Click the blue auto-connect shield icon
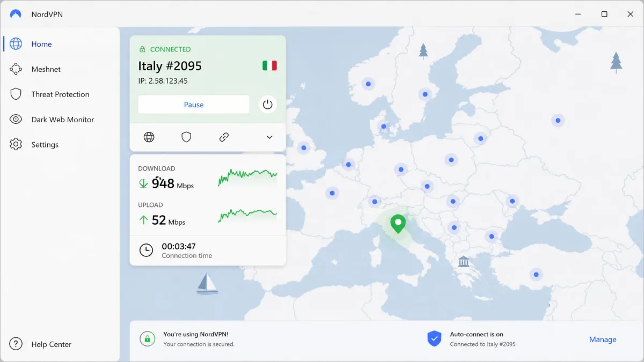This screenshot has height=362, width=644. tap(434, 338)
